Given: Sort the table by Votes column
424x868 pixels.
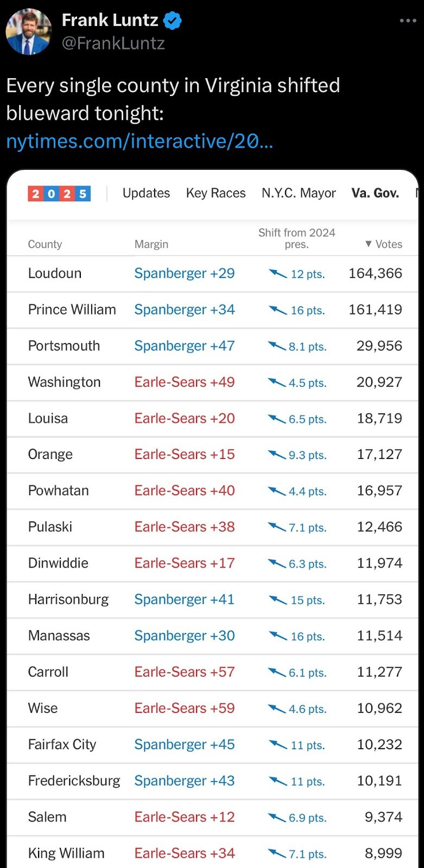Looking at the screenshot, I should [384, 244].
